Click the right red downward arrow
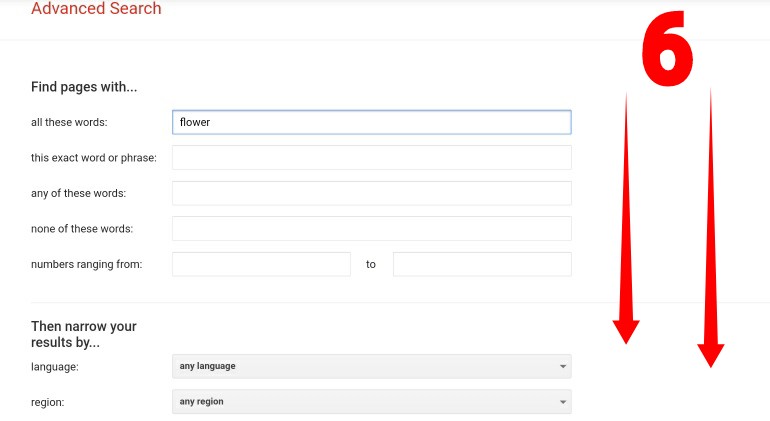This screenshot has width=770, height=421. point(711,228)
